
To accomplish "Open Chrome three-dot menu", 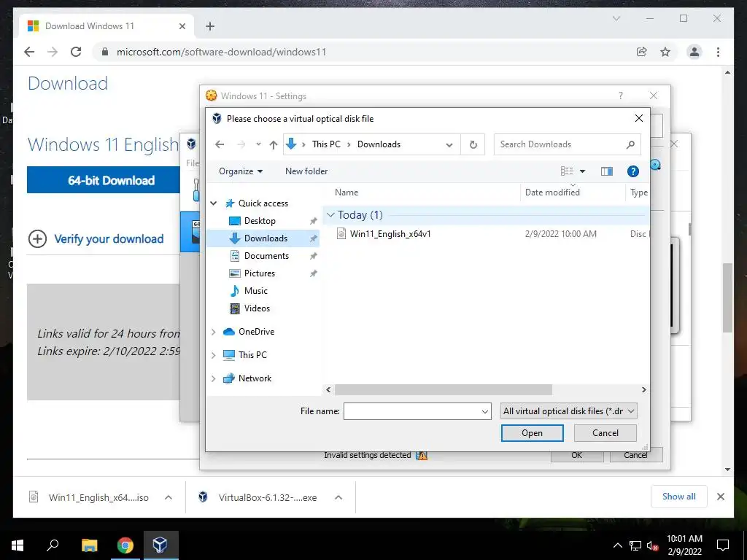I will point(718,52).
